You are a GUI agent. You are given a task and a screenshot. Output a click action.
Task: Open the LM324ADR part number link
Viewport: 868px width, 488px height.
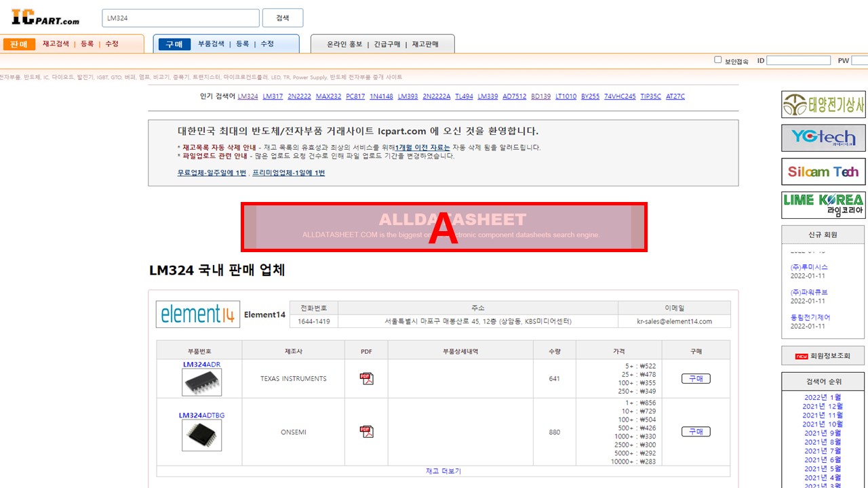click(x=201, y=364)
